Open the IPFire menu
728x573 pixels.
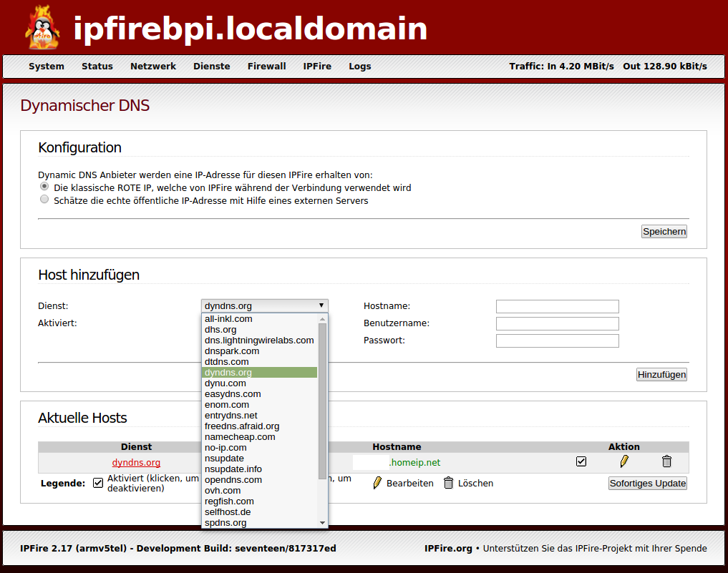(x=317, y=67)
